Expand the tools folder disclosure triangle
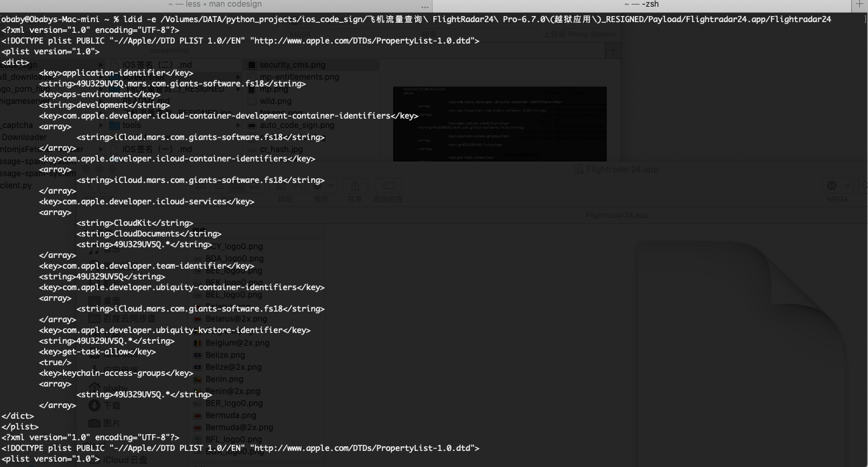Viewport: 868px width, 467px height. click(102, 125)
